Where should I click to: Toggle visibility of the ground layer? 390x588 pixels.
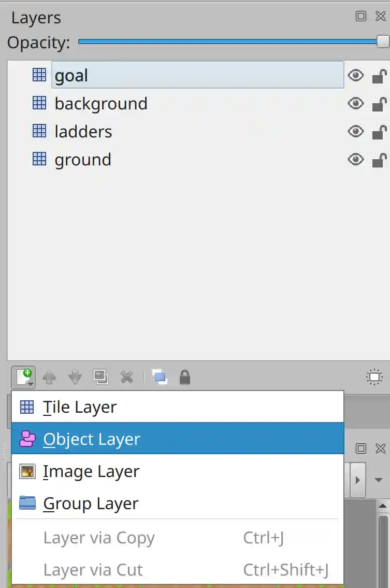pyautogui.click(x=355, y=159)
